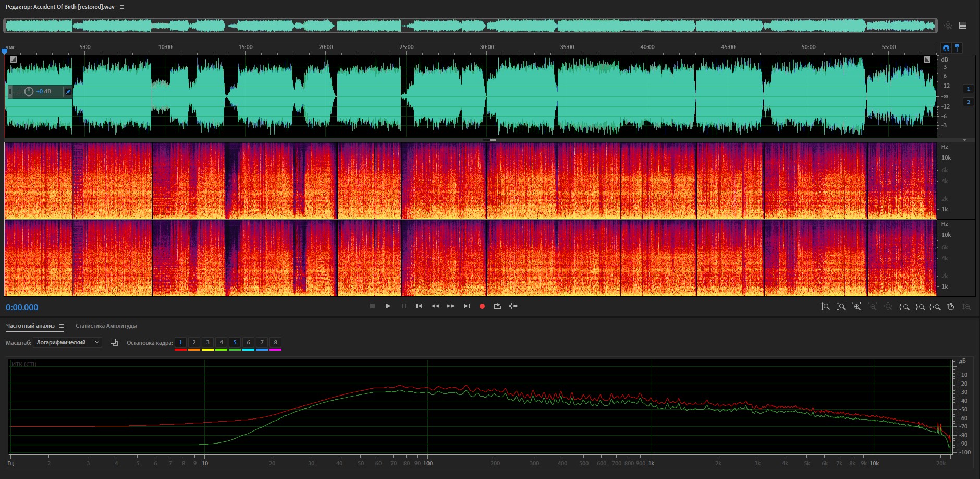Toggle loop playback icon

coord(498,306)
